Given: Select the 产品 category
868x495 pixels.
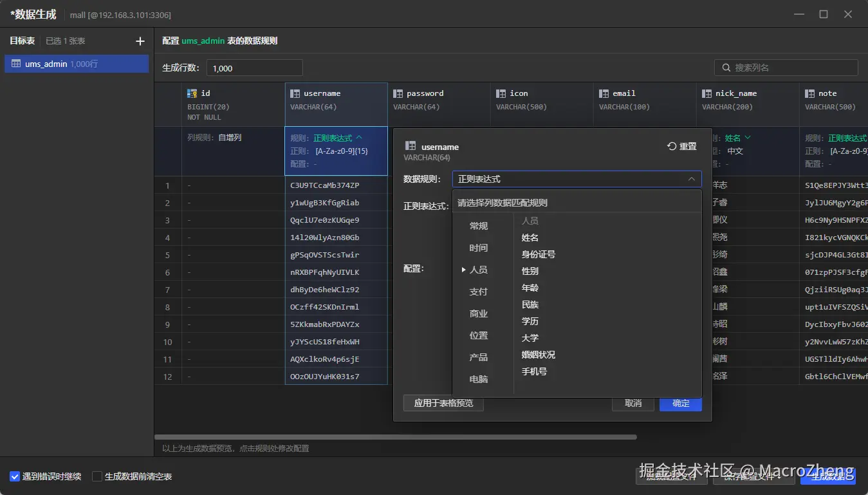Looking at the screenshot, I should [x=479, y=357].
